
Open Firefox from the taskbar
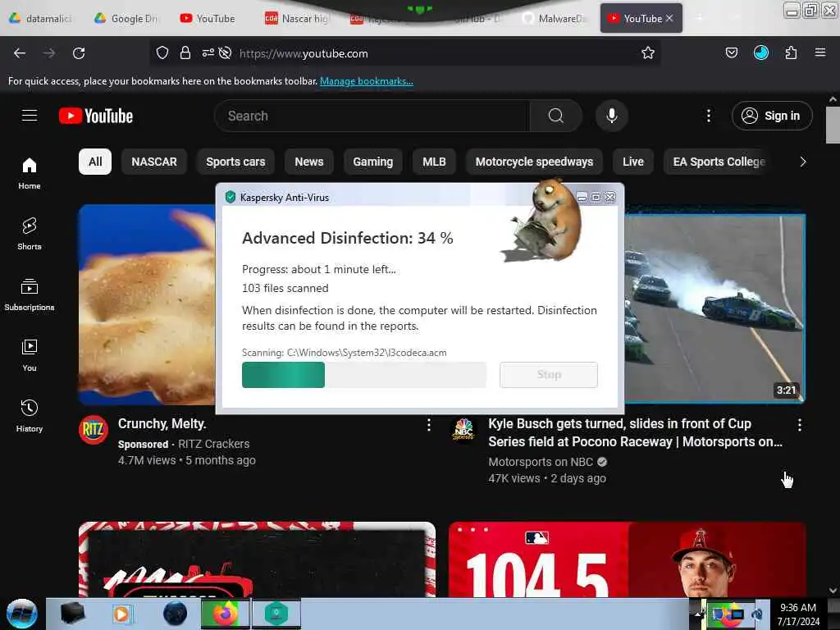tap(226, 614)
